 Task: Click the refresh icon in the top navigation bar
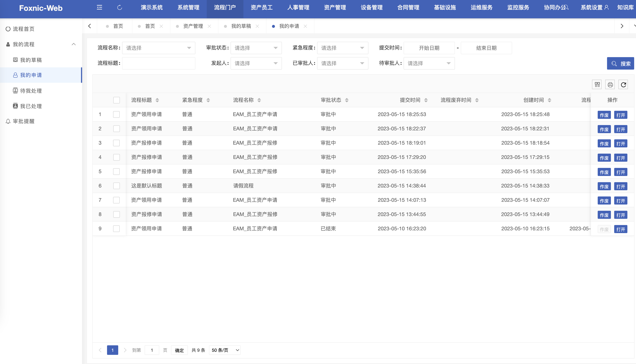coord(119,8)
